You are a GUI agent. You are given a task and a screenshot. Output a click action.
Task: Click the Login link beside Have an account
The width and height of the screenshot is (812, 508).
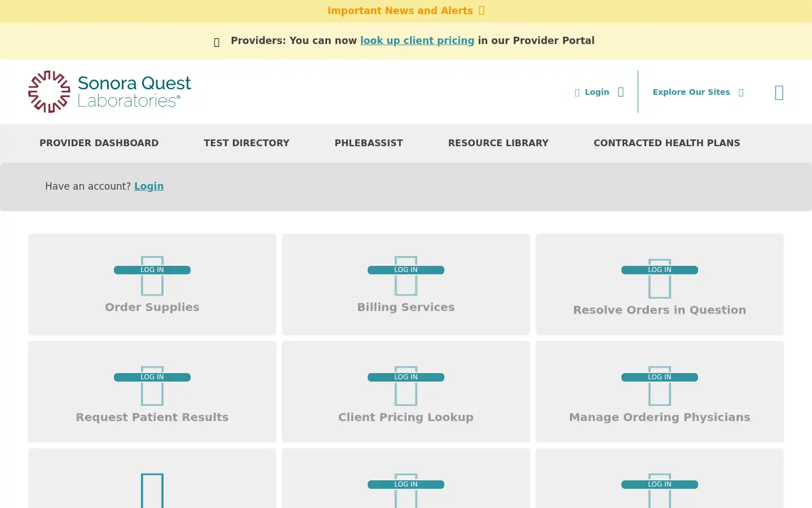point(149,186)
